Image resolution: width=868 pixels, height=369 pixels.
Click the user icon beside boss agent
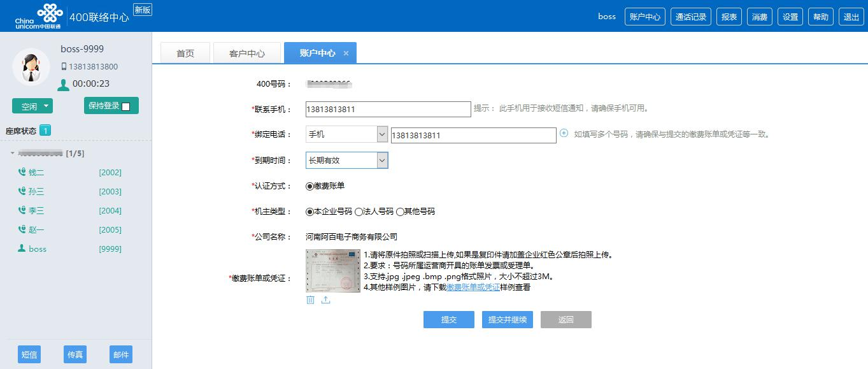coord(22,249)
